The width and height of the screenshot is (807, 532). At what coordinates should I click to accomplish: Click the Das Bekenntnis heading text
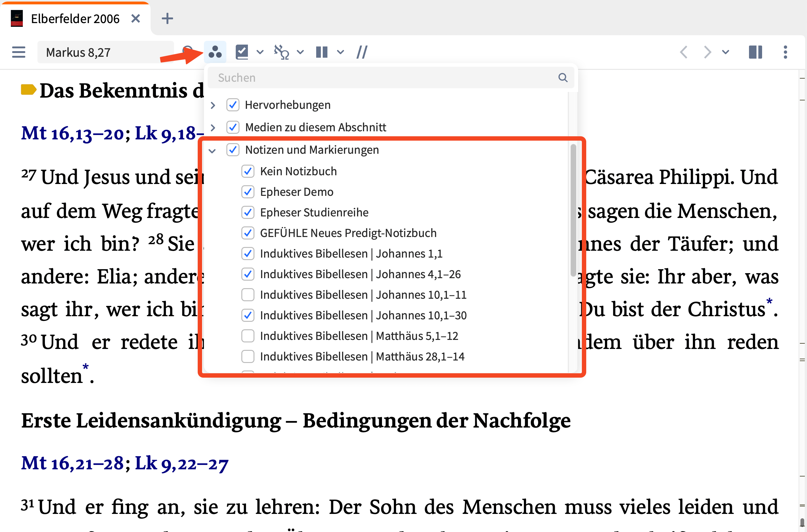pos(122,91)
